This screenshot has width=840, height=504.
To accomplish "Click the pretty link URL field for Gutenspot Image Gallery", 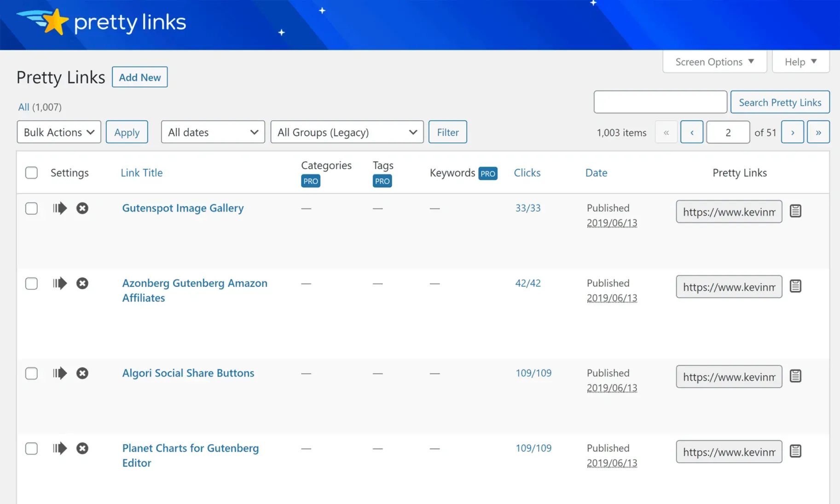I will pos(729,212).
